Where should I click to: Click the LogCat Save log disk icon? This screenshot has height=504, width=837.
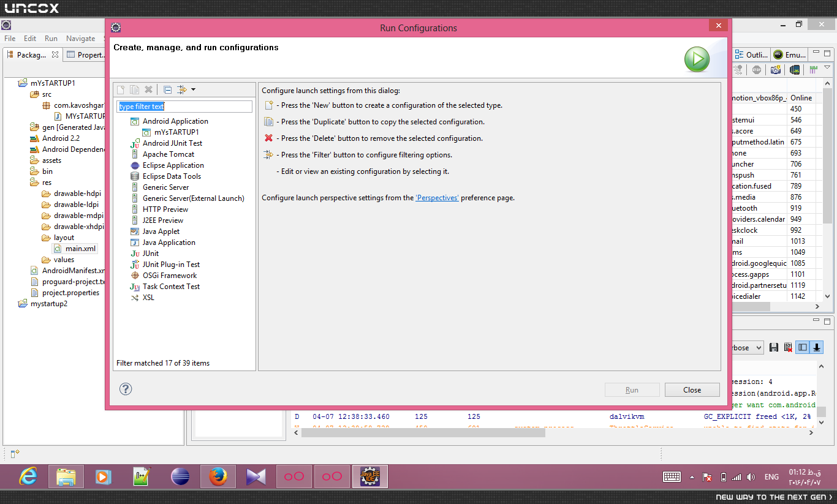774,348
